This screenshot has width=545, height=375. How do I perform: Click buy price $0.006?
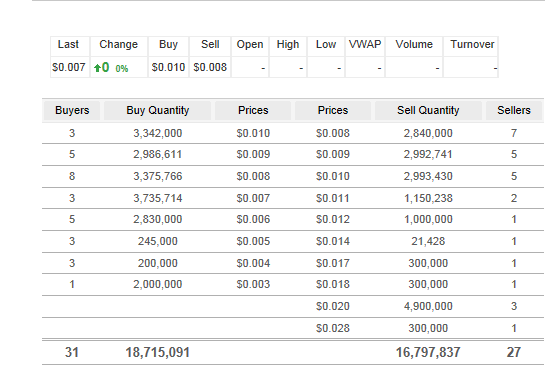(253, 220)
